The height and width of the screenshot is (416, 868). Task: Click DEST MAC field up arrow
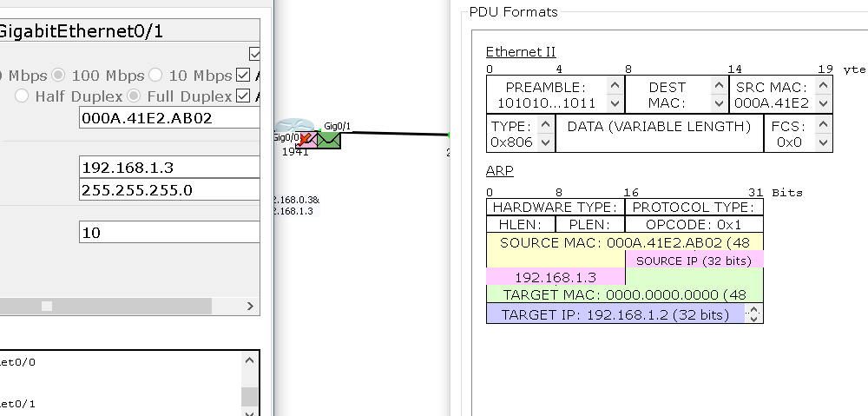(x=719, y=86)
